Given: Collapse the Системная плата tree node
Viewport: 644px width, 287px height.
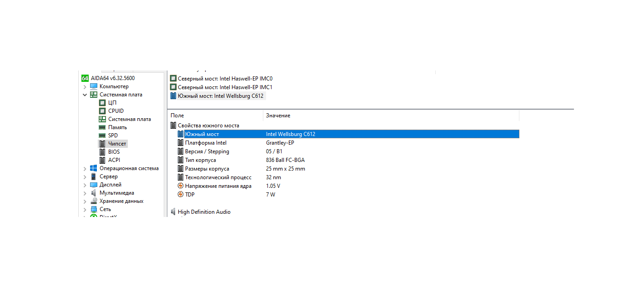Looking at the screenshot, I should pyautogui.click(x=85, y=95).
